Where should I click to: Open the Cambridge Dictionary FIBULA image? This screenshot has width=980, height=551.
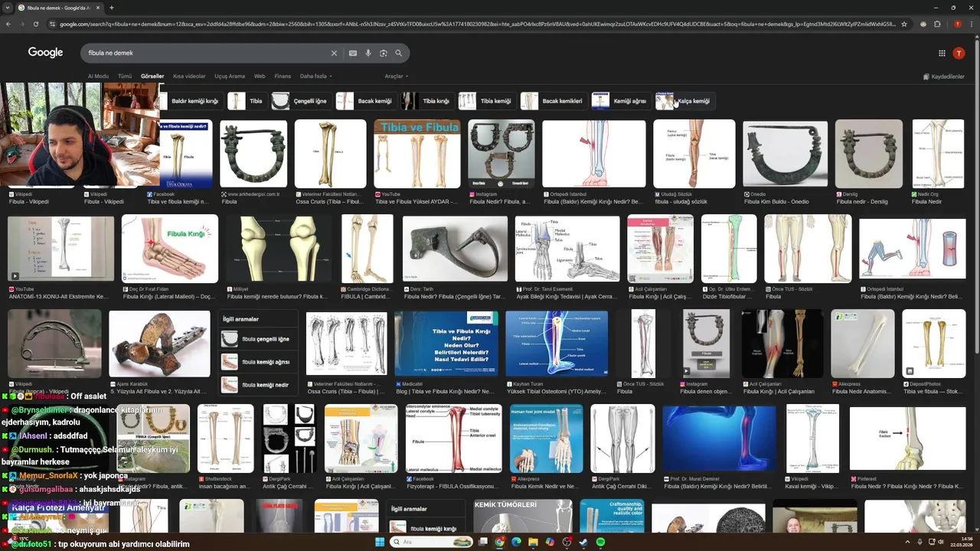pos(367,249)
